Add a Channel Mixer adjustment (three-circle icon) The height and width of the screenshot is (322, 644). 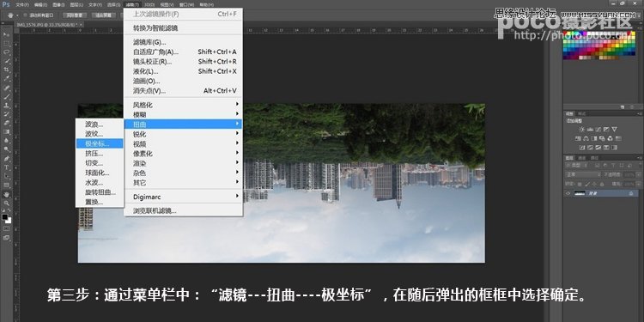[x=610, y=139]
